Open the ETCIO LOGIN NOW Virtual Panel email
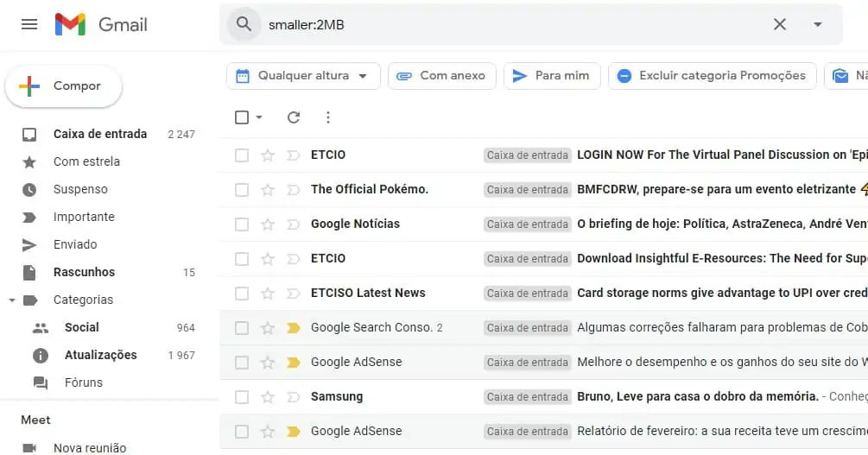868x455 pixels. (544, 155)
